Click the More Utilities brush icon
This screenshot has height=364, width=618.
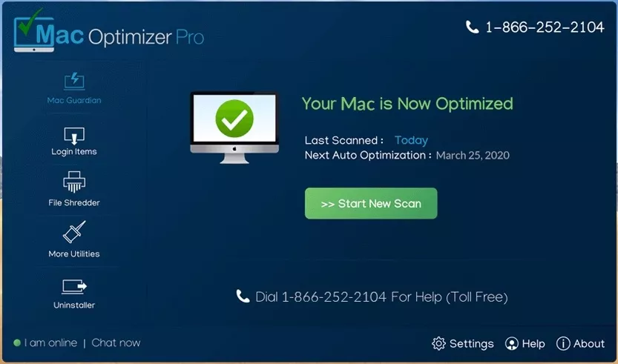click(x=74, y=231)
